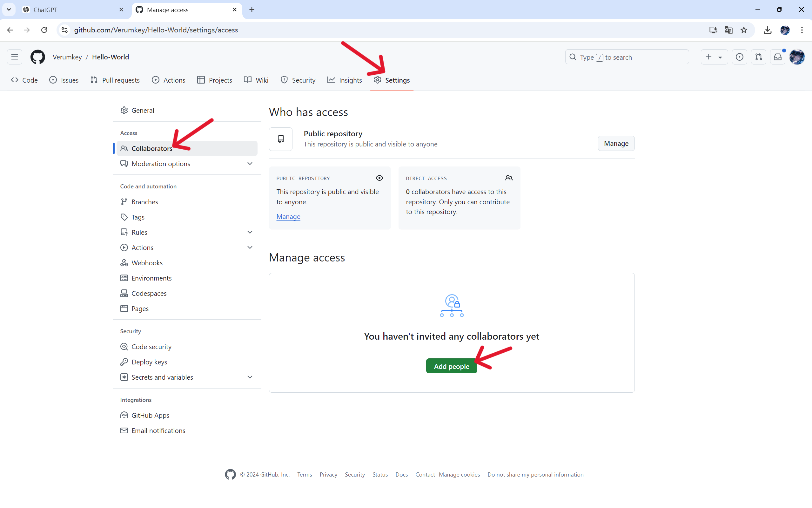Viewport: 812px width, 508px height.
Task: Open the browser downloads icon
Action: tap(768, 30)
